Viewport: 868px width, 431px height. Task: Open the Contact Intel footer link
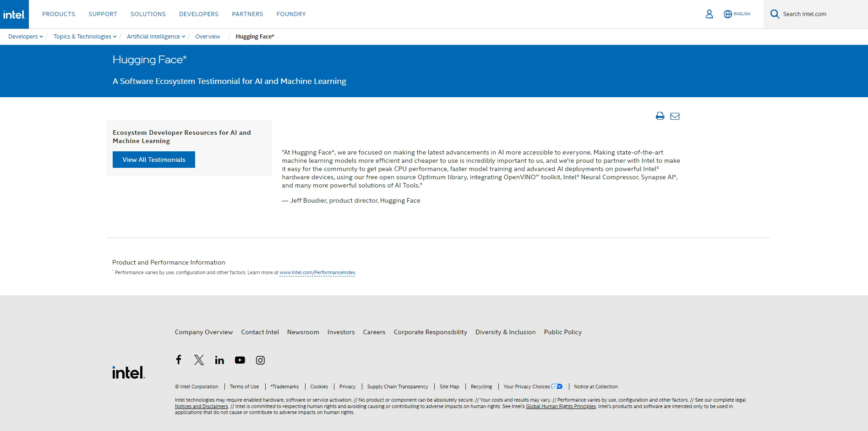click(x=260, y=332)
